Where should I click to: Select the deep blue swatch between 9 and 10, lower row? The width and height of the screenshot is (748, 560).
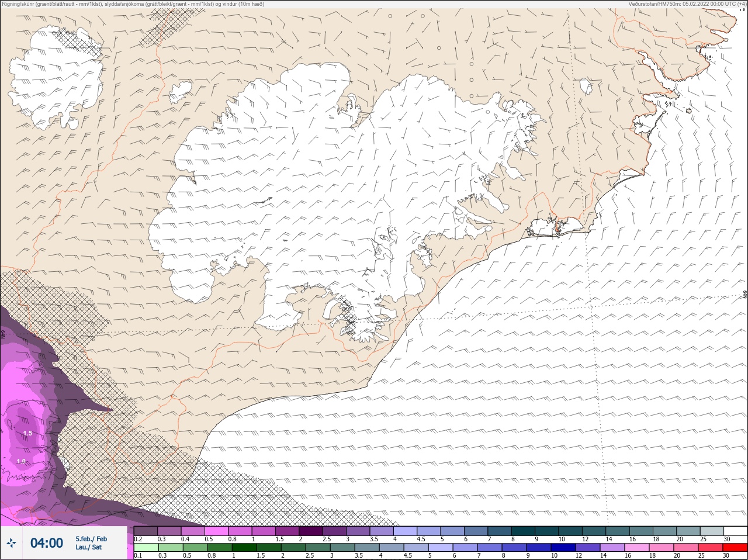pos(539,548)
